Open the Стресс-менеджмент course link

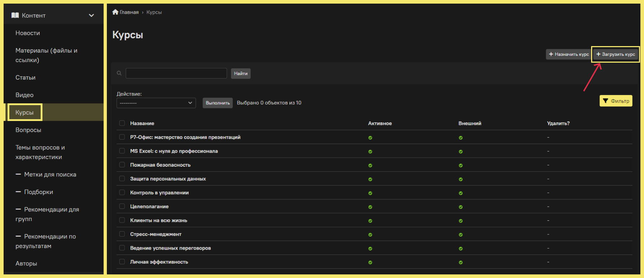(156, 234)
